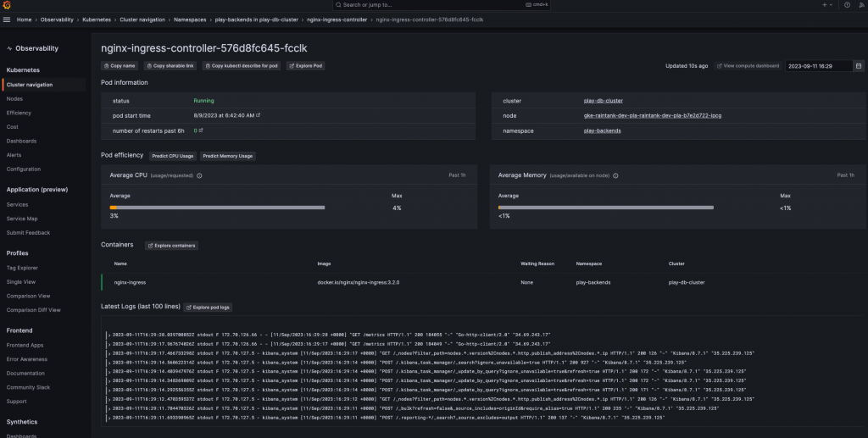This screenshot has width=868, height=438.
Task: Click Predict CPU Usage button
Action: point(173,156)
